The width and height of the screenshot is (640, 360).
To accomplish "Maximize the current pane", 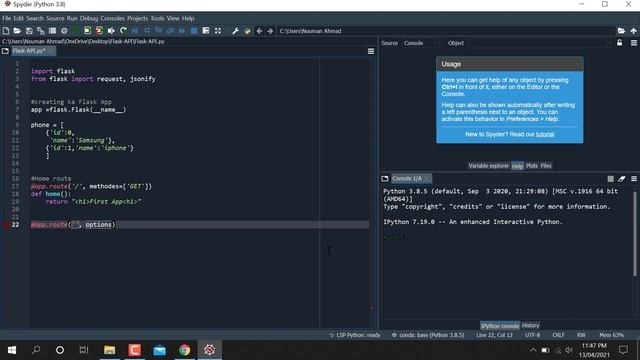I will point(206,31).
